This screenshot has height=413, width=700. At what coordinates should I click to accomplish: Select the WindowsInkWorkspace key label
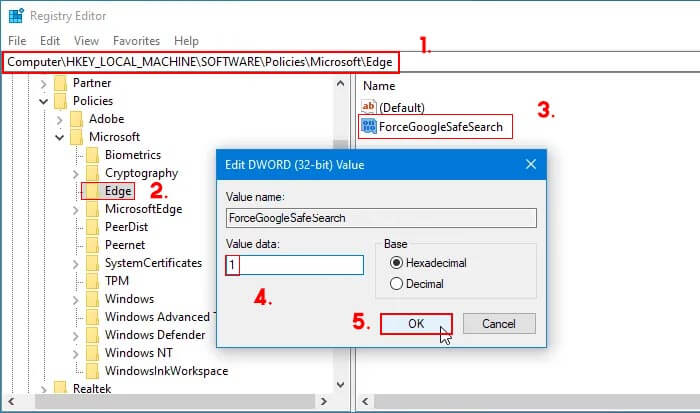pos(167,371)
